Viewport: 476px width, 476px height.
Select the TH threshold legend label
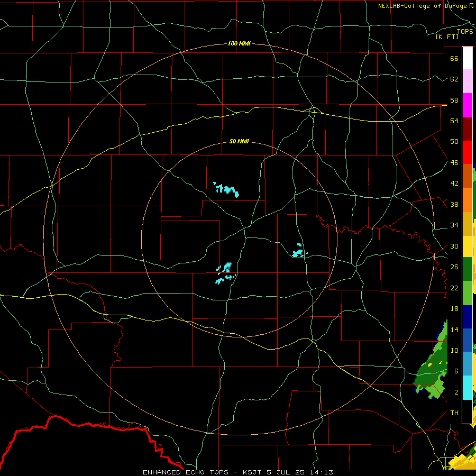point(454,413)
